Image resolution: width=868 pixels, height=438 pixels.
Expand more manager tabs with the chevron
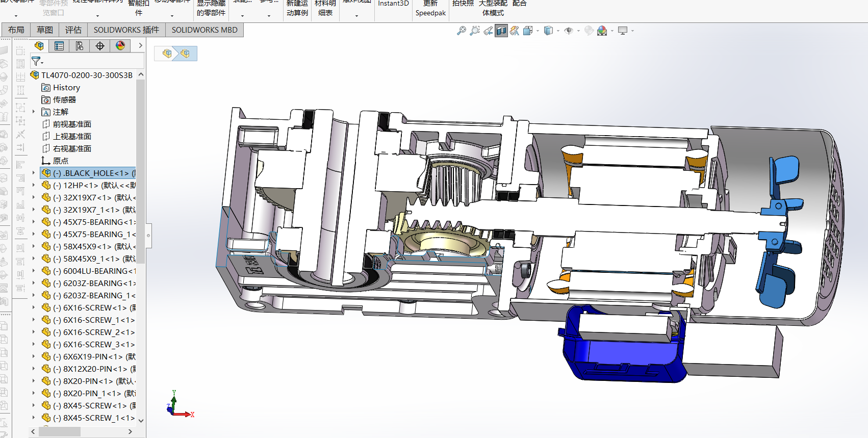click(140, 46)
